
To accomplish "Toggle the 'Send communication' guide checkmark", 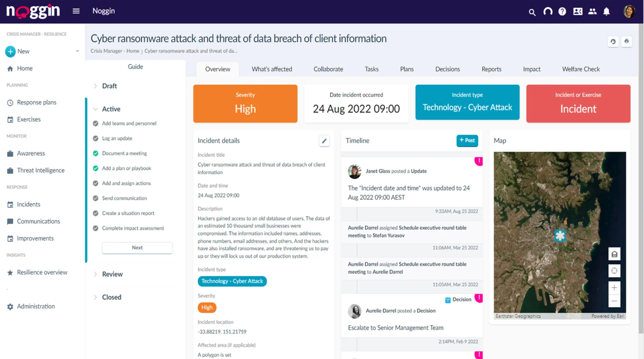I will point(95,198).
